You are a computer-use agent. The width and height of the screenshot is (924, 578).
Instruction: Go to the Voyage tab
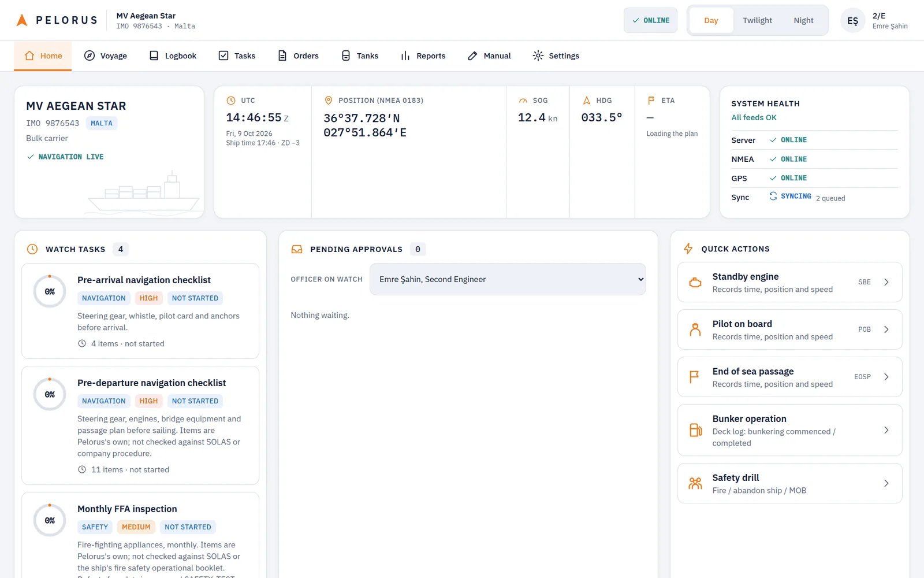[x=106, y=56]
